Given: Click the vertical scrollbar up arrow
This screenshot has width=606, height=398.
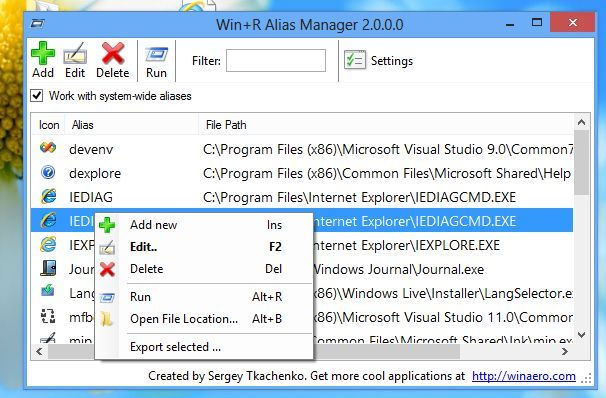Looking at the screenshot, I should click(581, 122).
